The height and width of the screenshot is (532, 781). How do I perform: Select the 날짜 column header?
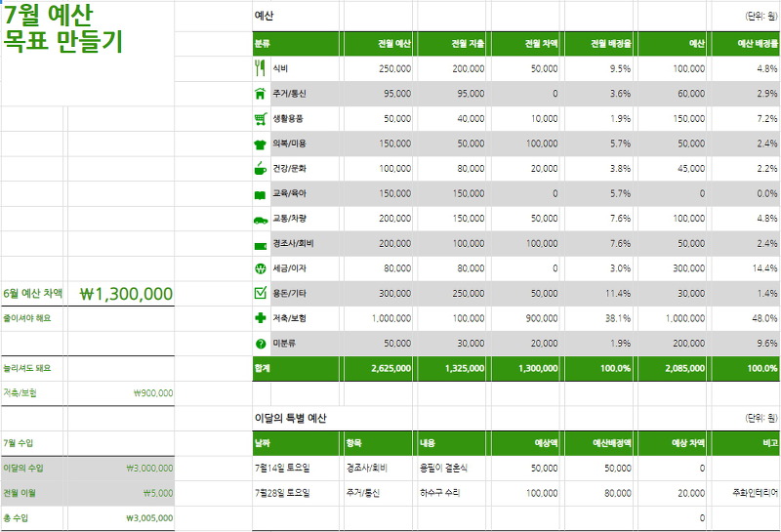point(296,443)
